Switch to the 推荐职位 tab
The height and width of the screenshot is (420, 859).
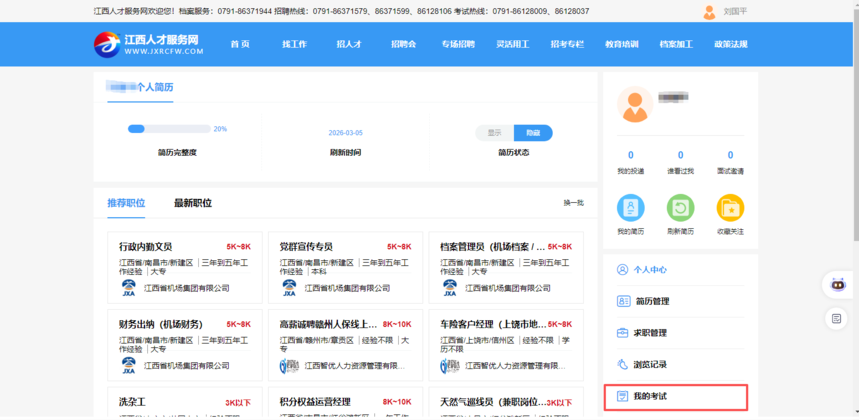click(126, 203)
